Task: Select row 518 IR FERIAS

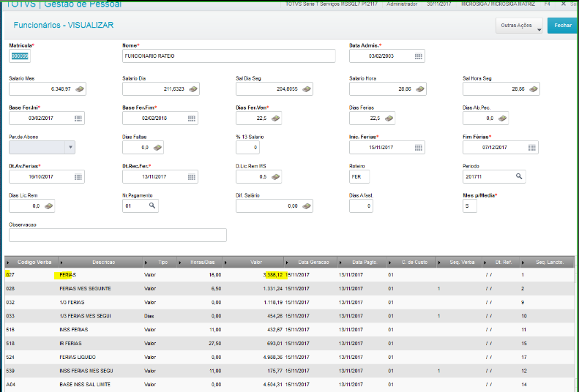Action: [290, 343]
